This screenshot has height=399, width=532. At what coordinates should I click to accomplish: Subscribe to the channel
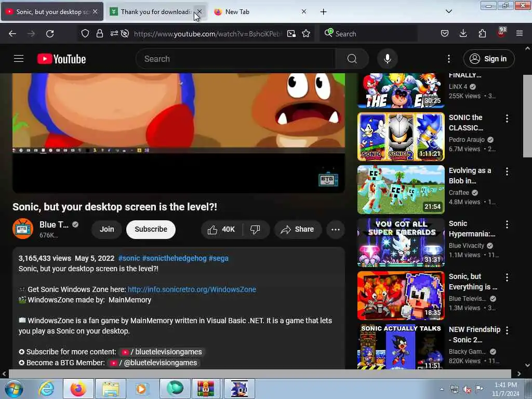151,229
